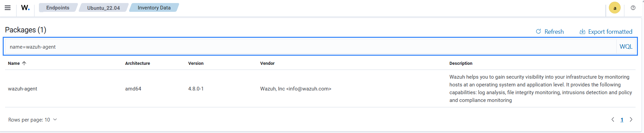Sort by Architecture column header

[137, 63]
